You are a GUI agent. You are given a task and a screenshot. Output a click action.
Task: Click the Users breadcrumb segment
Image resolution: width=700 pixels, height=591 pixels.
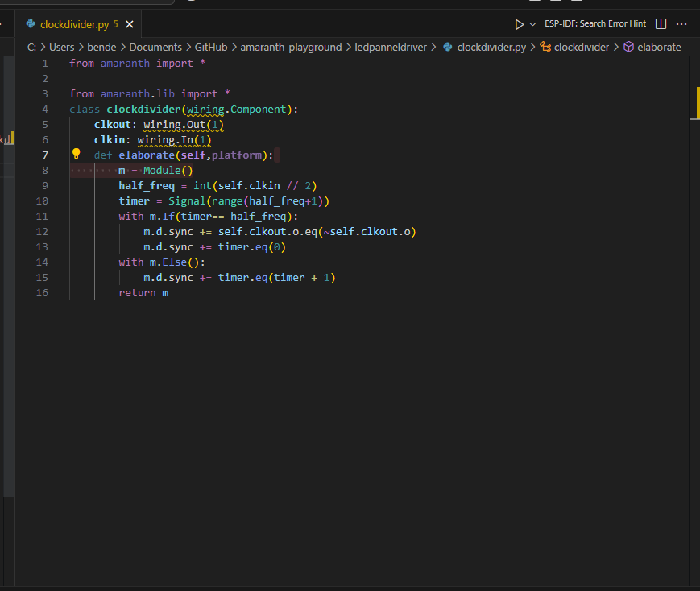[x=61, y=47]
